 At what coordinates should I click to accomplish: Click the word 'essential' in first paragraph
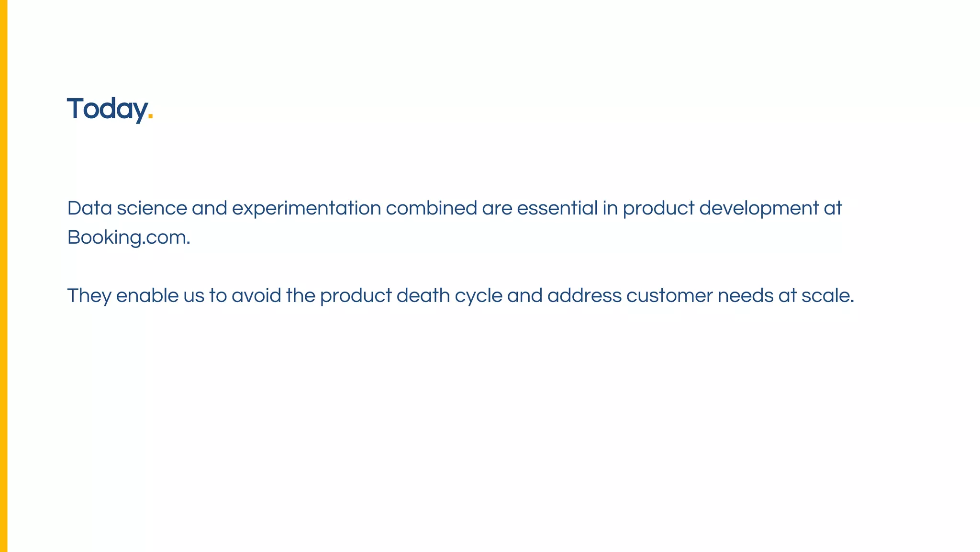[x=557, y=208]
